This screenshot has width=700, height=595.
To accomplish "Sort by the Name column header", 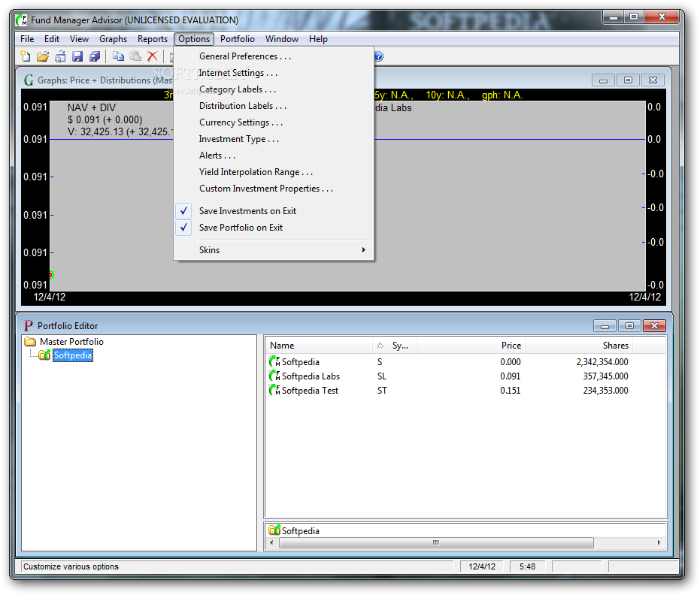I will 320,346.
